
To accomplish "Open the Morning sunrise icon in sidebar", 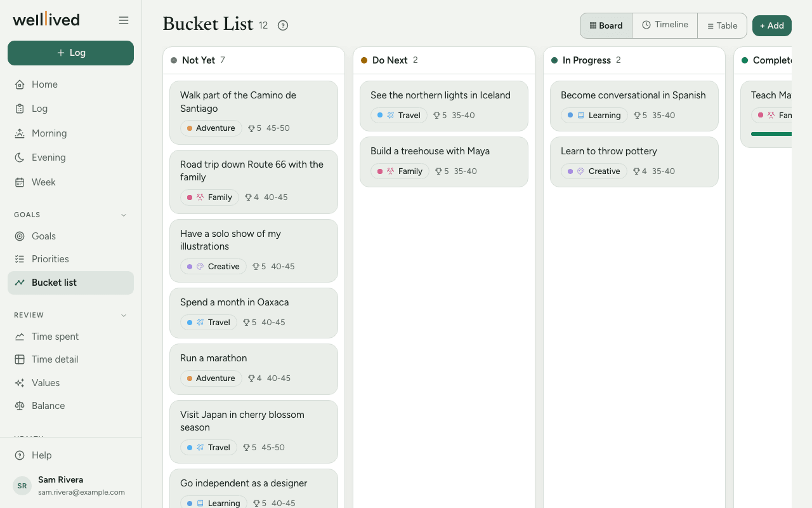I will (x=20, y=133).
